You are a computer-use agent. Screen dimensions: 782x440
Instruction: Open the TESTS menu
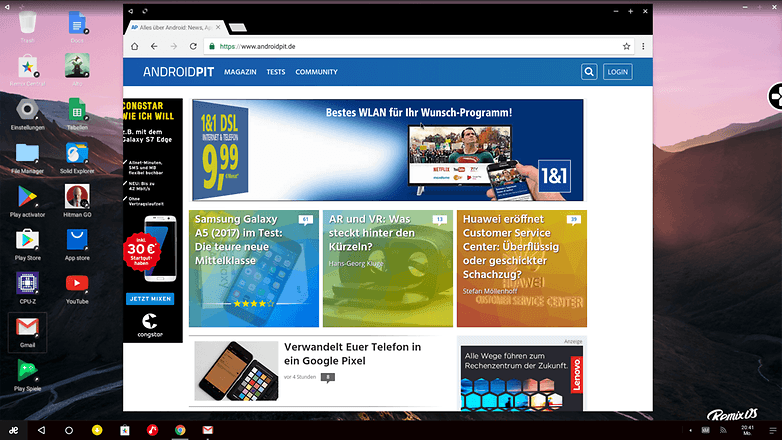click(276, 72)
